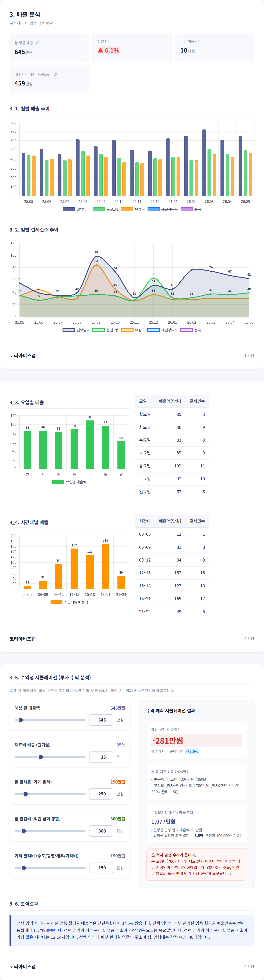Toggle the 요일별 매출액 legend item
This screenshot has height=980, width=264.
(69, 482)
